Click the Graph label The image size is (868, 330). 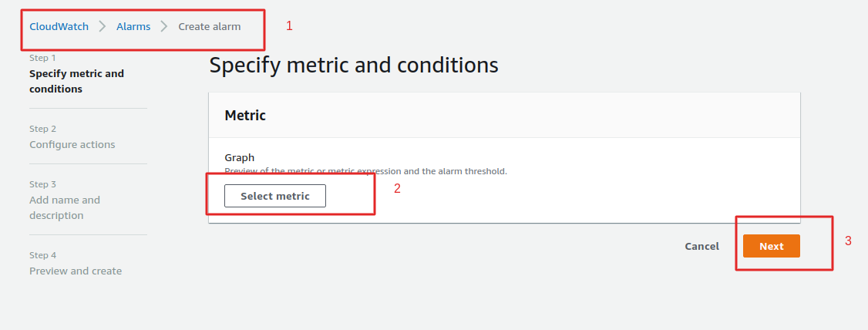coord(239,157)
